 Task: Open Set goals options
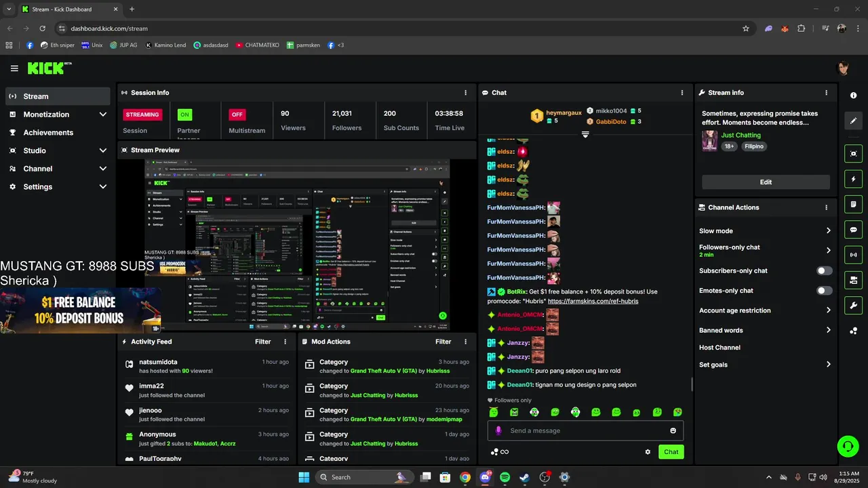click(x=765, y=365)
